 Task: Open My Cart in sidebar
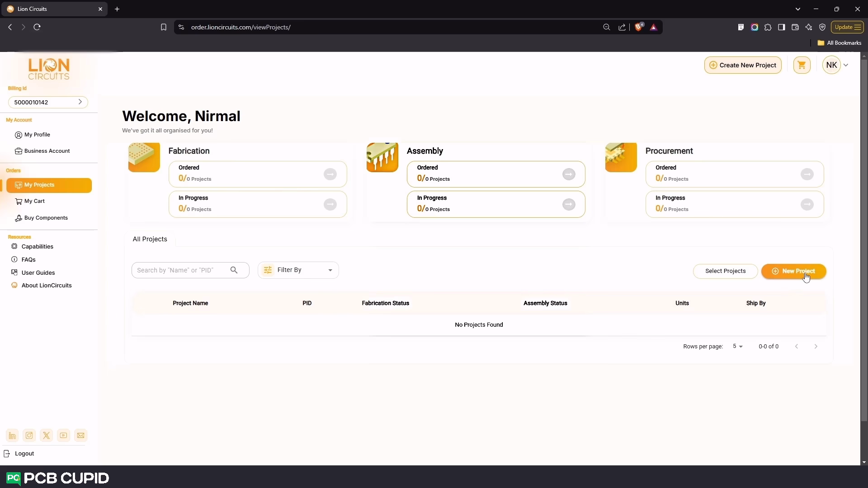[x=34, y=202]
